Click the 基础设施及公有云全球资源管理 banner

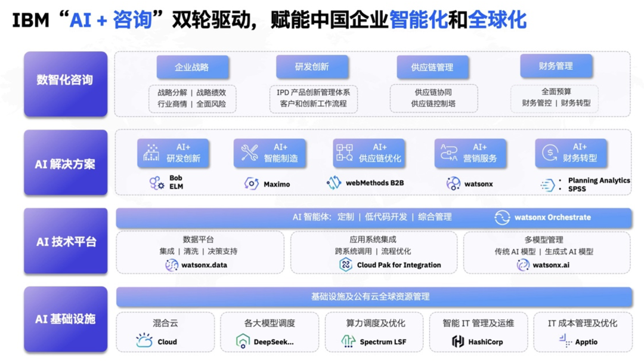point(374,297)
